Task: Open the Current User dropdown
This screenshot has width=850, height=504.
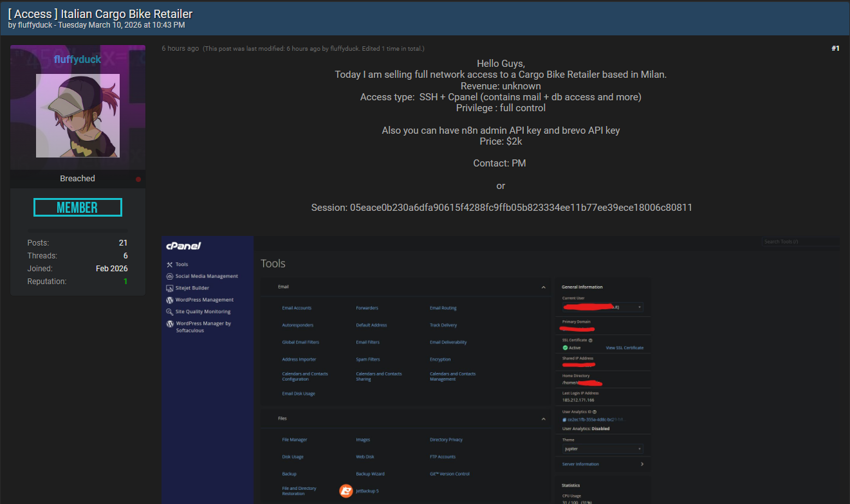Action: (x=602, y=307)
